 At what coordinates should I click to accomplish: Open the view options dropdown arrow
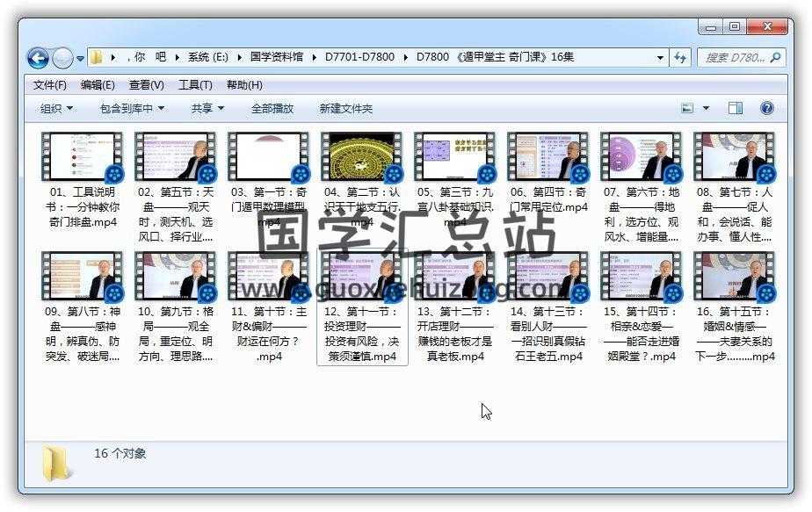pyautogui.click(x=706, y=108)
